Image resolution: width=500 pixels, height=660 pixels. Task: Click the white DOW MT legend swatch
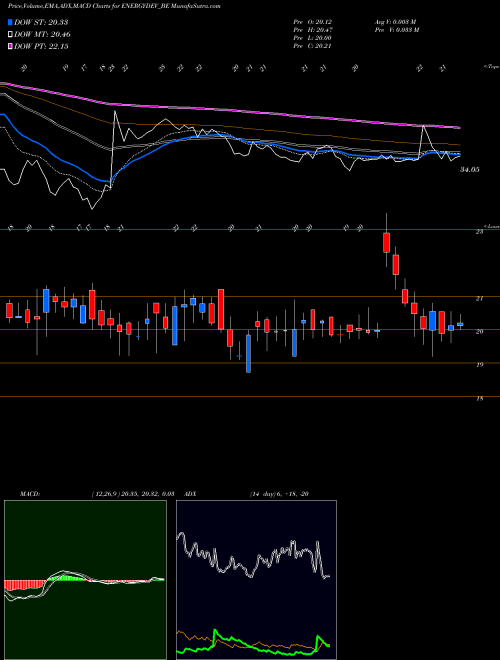click(x=11, y=35)
